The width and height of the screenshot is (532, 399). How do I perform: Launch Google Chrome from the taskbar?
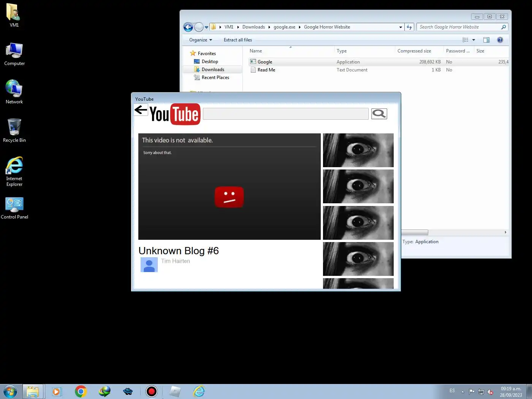click(x=81, y=391)
